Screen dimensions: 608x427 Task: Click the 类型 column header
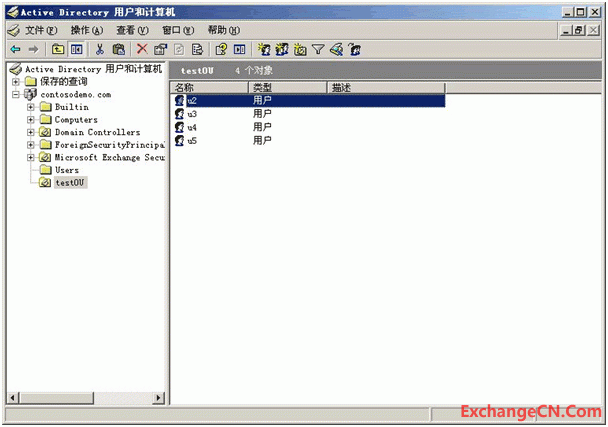287,88
